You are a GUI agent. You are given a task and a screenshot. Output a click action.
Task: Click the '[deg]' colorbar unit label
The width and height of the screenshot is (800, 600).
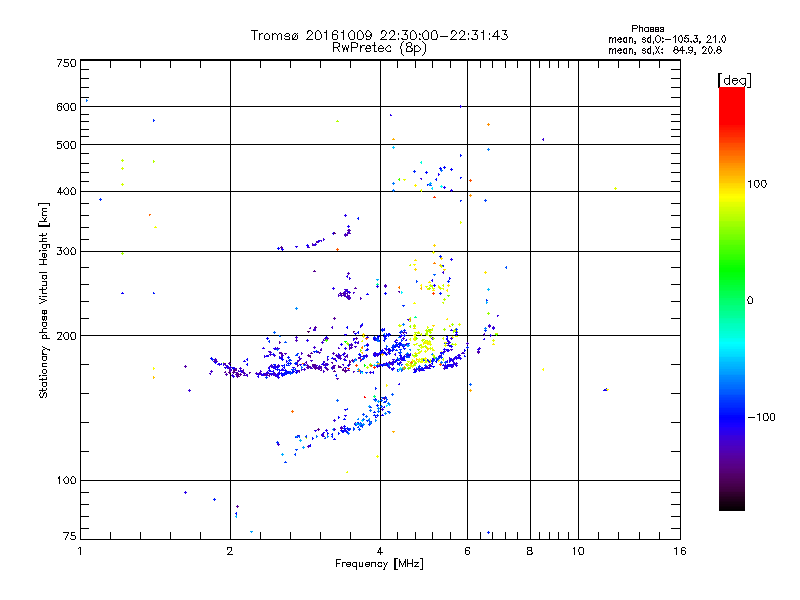coord(734,80)
